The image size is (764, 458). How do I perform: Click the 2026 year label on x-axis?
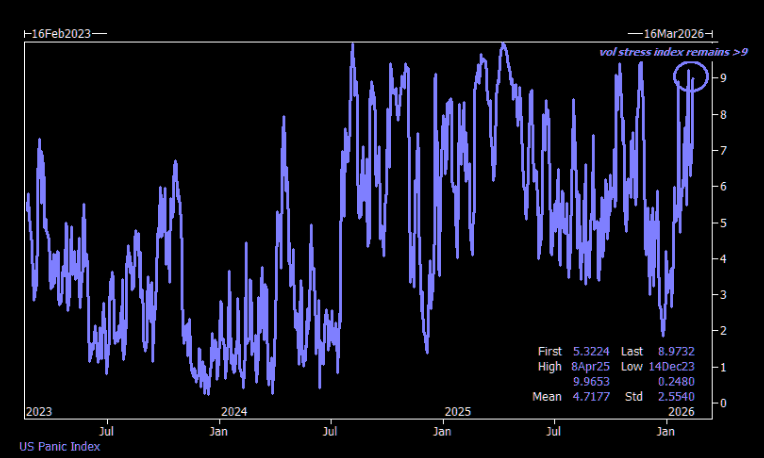point(681,411)
